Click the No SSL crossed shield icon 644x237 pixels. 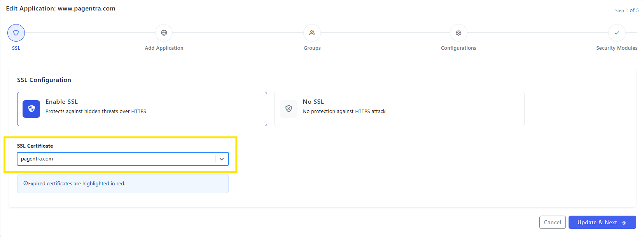click(289, 109)
